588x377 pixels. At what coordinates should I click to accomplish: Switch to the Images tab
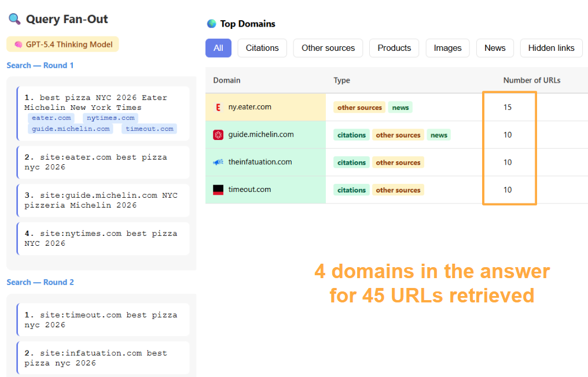pos(447,48)
